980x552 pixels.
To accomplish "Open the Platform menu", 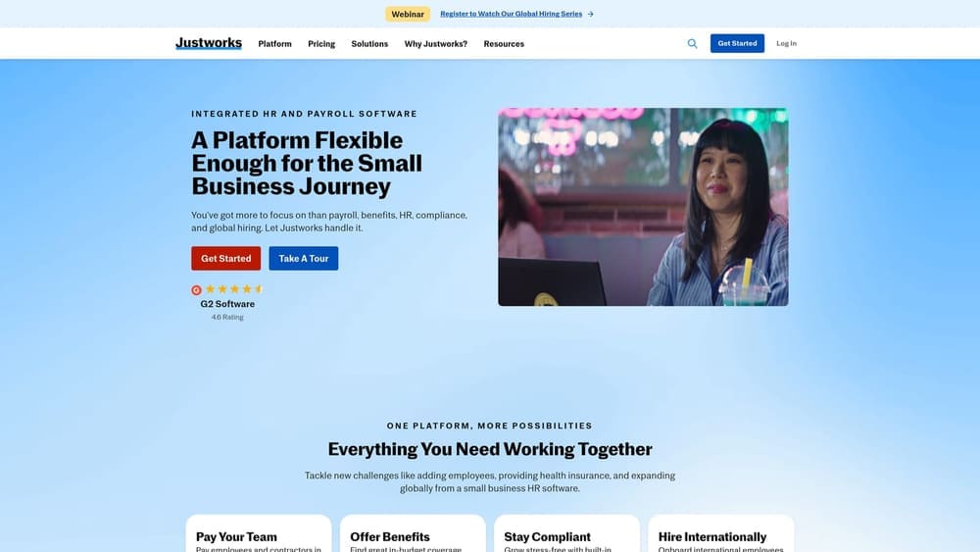I will [x=275, y=44].
